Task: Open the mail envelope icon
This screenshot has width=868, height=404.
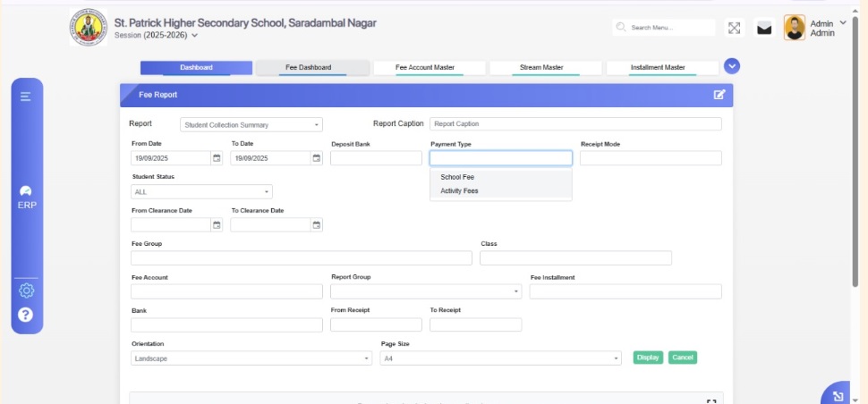Action: click(x=764, y=29)
